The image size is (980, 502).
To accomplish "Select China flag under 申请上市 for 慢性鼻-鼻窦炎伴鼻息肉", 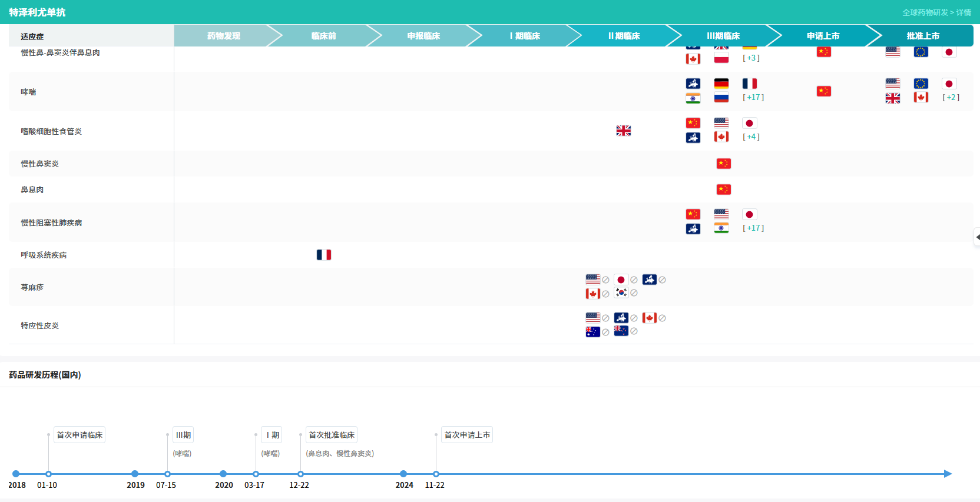I will point(824,52).
